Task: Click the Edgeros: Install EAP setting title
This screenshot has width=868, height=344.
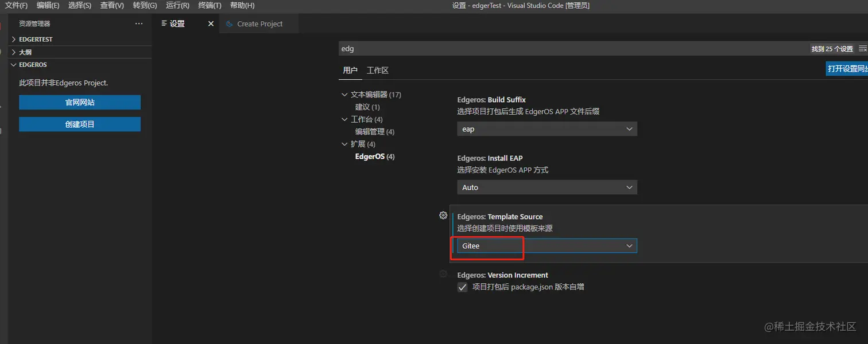Action: pyautogui.click(x=490, y=158)
